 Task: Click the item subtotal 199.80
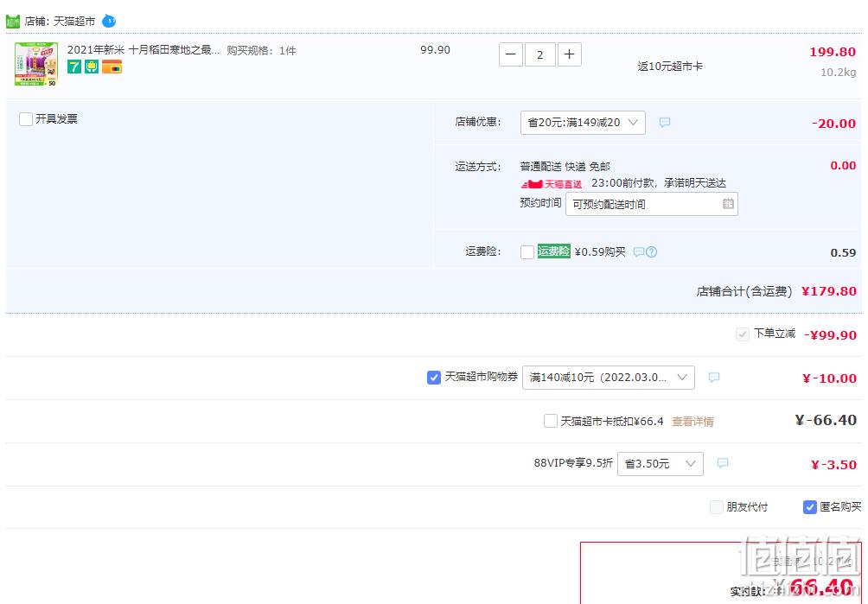pyautogui.click(x=833, y=52)
